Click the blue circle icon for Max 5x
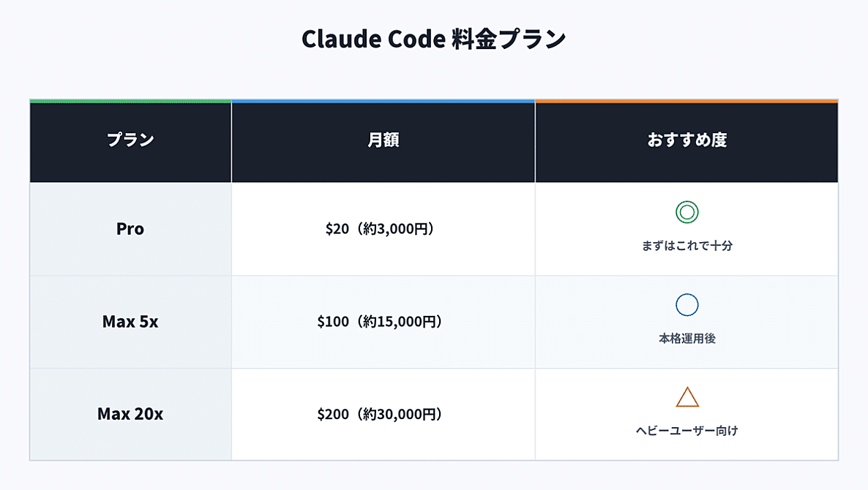 (x=686, y=305)
